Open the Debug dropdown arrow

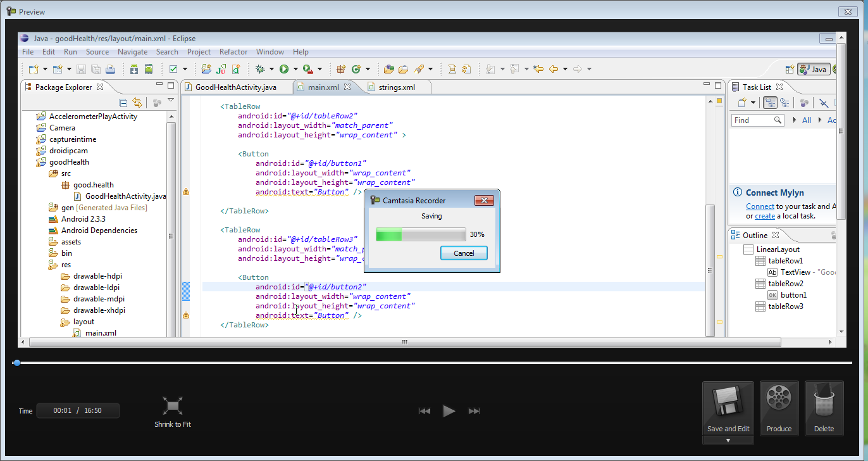tap(271, 69)
